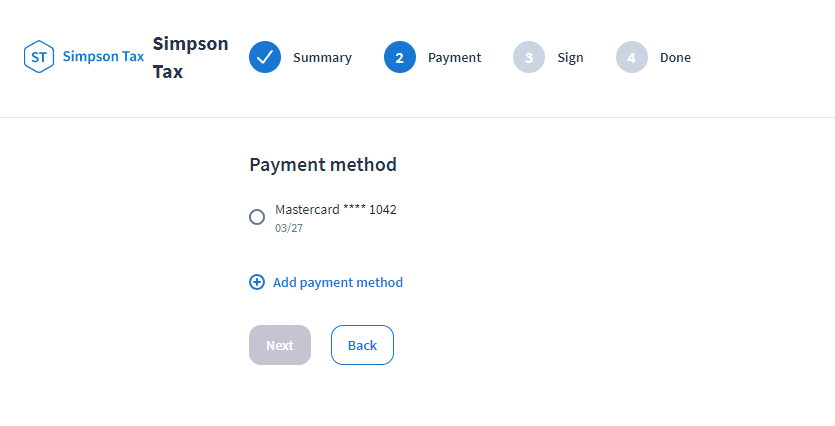Click the step 4 circle icon
Image resolution: width=835 pixels, height=426 pixels.
[x=632, y=58]
